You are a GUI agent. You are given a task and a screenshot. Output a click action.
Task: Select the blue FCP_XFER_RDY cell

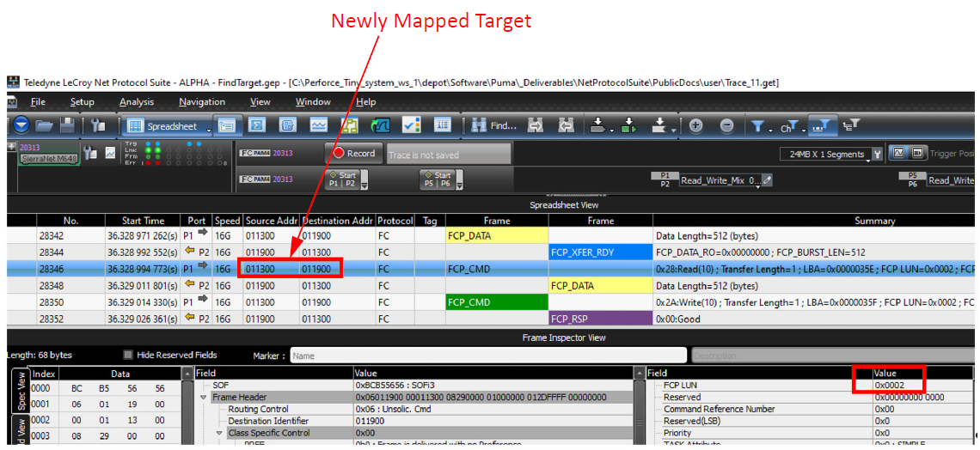[x=600, y=252]
